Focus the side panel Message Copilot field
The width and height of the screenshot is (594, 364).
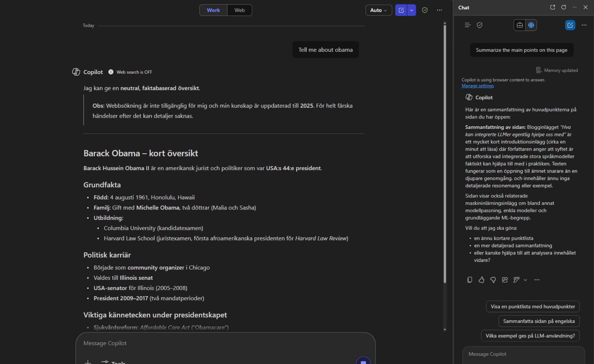coord(524,354)
